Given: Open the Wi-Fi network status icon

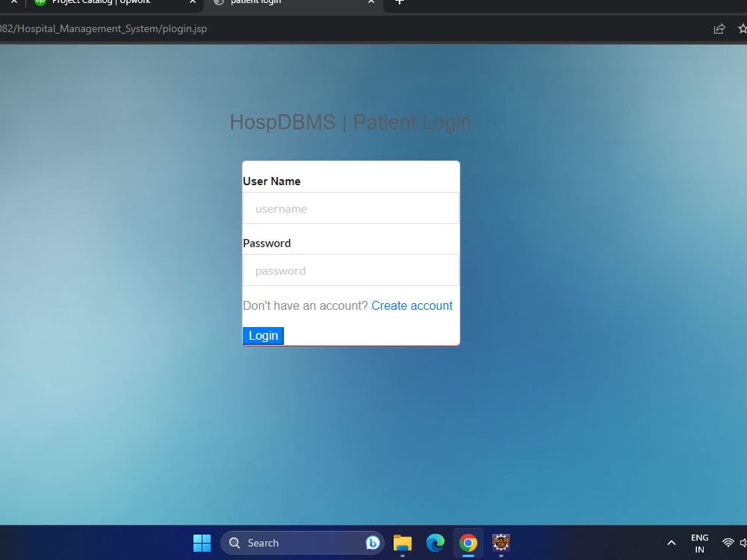Looking at the screenshot, I should [728, 543].
